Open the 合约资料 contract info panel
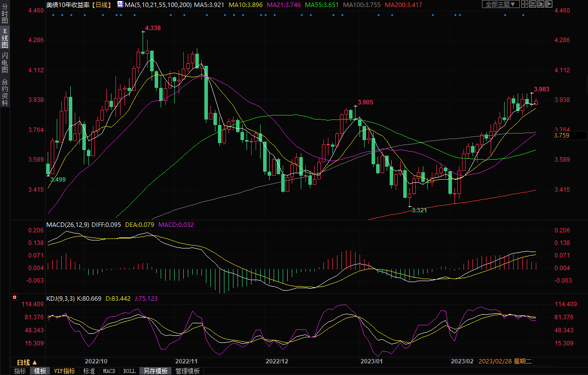Image resolution: width=588 pixels, height=375 pixels. coord(5,92)
